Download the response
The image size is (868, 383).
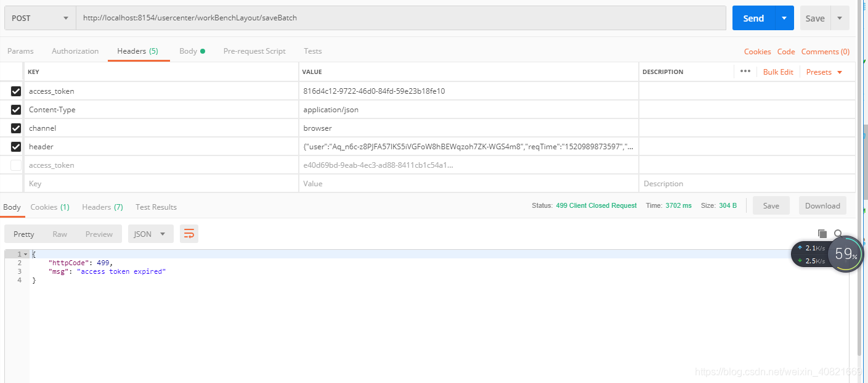tap(822, 206)
